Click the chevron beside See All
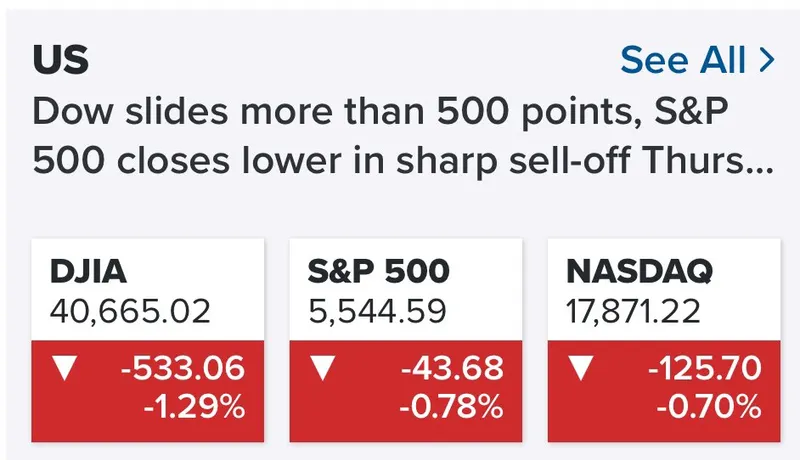The width and height of the screenshot is (800, 460). pos(767,60)
